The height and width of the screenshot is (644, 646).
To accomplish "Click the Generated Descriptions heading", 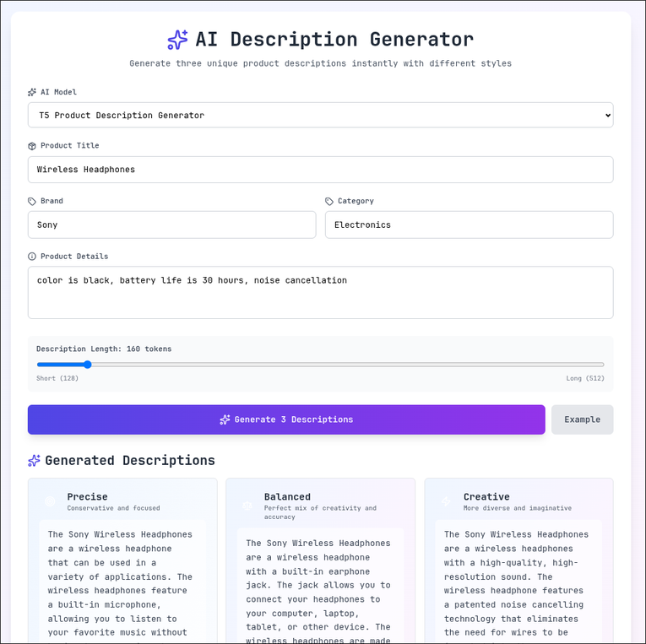I will [x=130, y=460].
